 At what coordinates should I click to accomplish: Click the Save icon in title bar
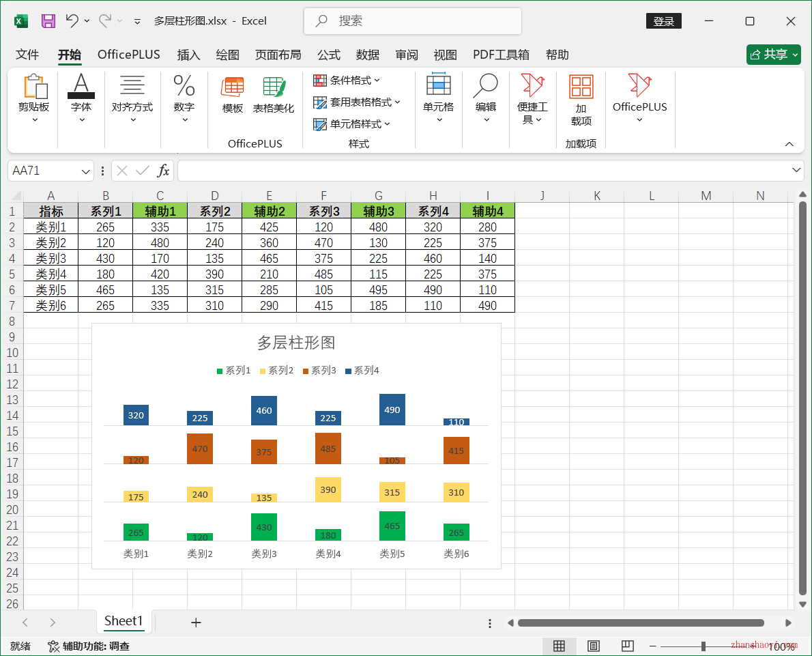[48, 20]
